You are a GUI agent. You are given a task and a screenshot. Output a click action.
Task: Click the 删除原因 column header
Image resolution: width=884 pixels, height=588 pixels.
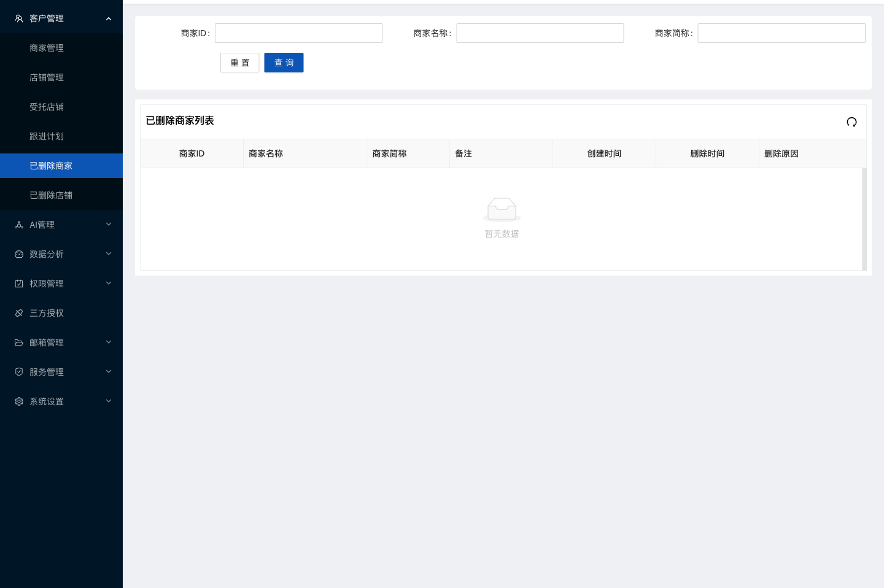coord(813,153)
